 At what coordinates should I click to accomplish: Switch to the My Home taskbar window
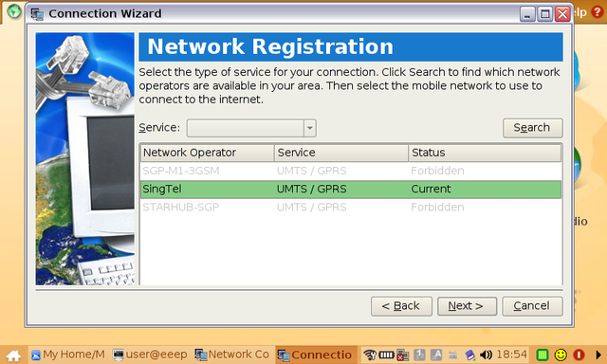[68, 355]
